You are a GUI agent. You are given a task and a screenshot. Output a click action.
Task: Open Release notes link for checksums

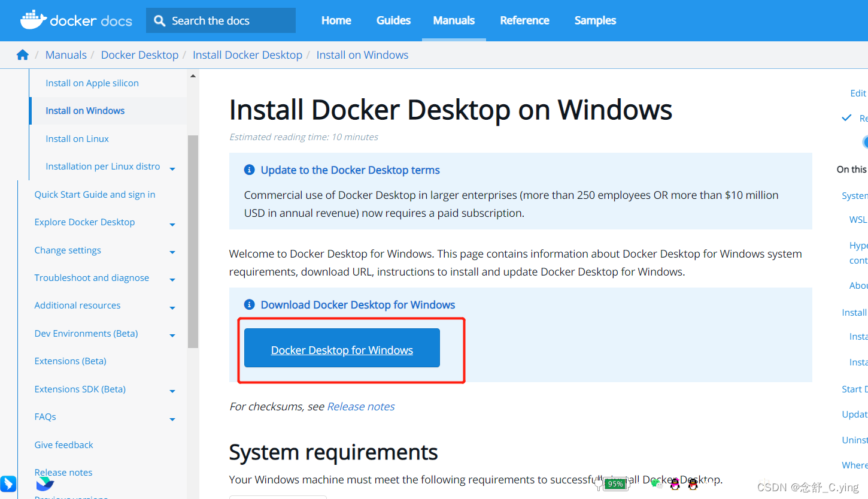click(361, 407)
